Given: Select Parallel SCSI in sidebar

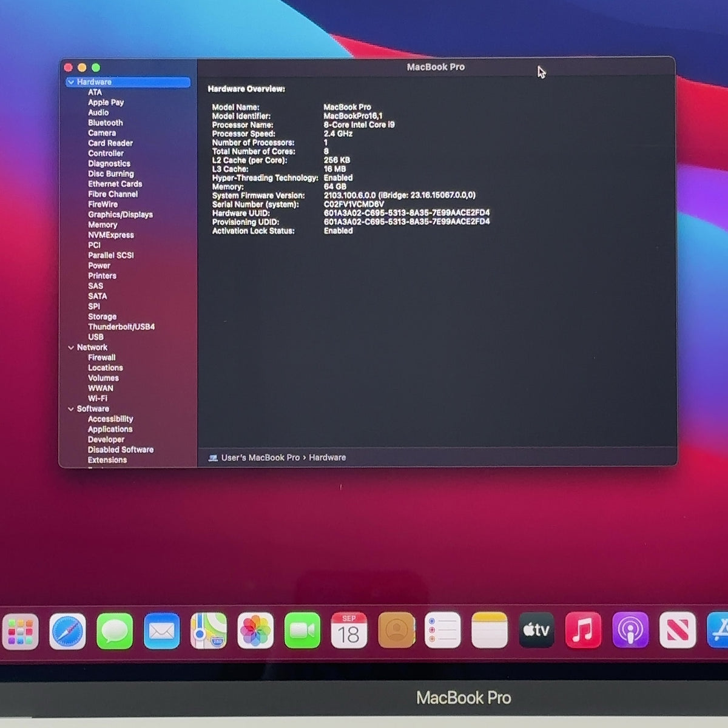Looking at the screenshot, I should [110, 255].
